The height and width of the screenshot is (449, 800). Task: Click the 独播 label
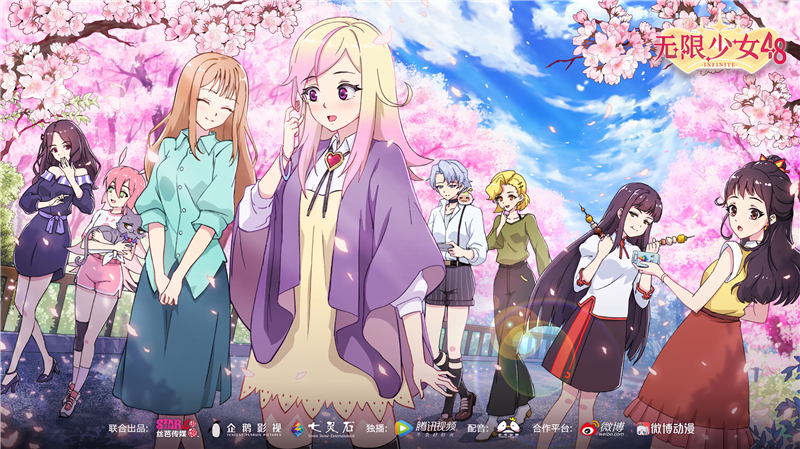377,428
